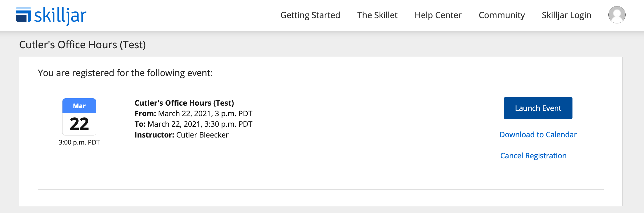Image resolution: width=644 pixels, height=213 pixels.
Task: Visit the Community section
Action: coord(502,15)
